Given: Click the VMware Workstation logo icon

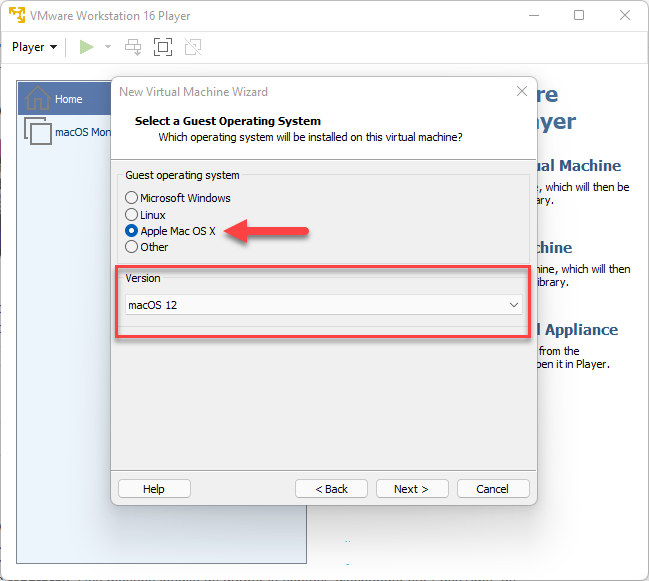Looking at the screenshot, I should [x=17, y=15].
